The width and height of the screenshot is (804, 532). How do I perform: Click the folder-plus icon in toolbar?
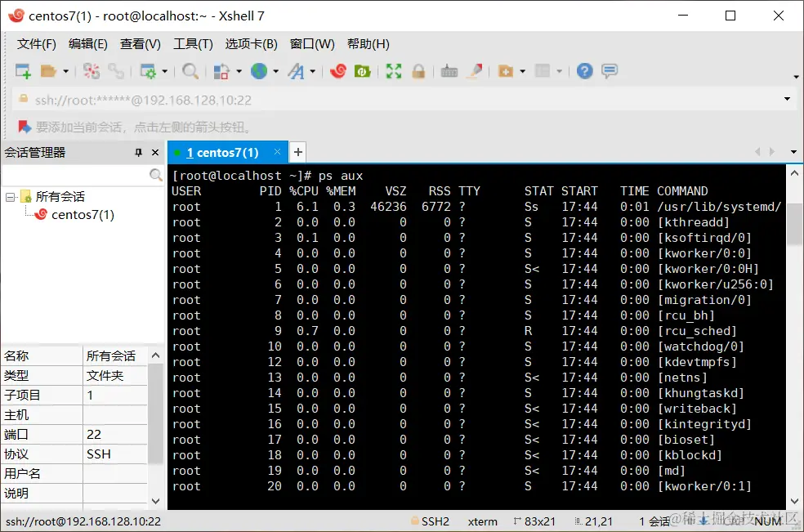tap(506, 71)
